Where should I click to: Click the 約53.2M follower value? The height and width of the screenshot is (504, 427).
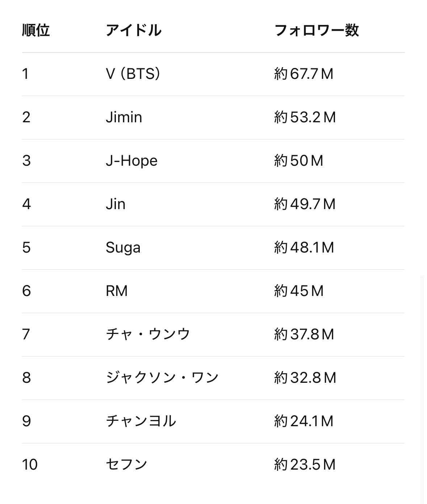[305, 117]
